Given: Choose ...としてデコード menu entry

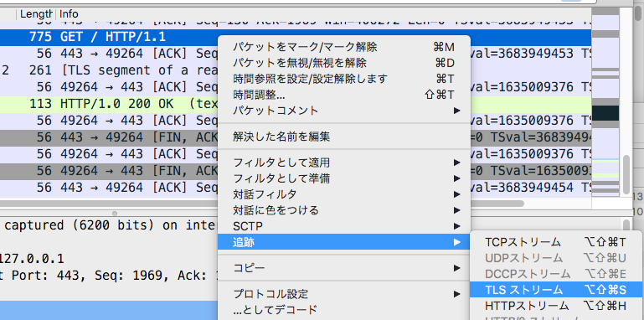Looking at the screenshot, I should (343, 310).
